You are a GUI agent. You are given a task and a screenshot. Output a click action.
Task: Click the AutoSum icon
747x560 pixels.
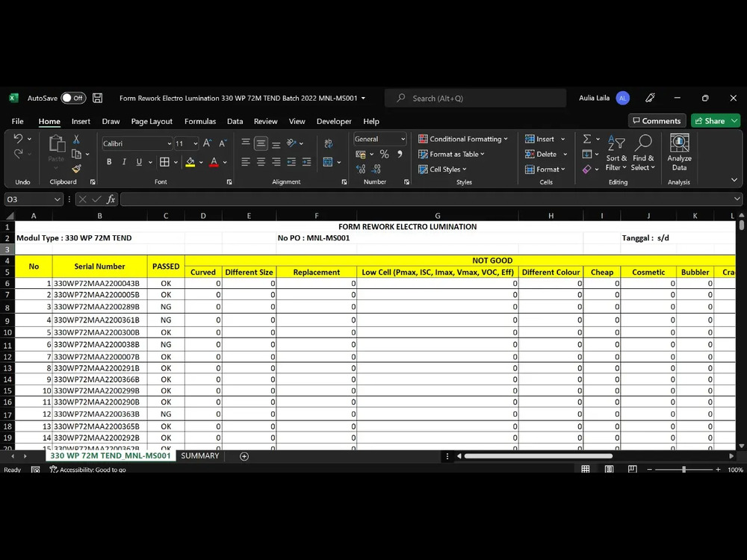pos(586,140)
